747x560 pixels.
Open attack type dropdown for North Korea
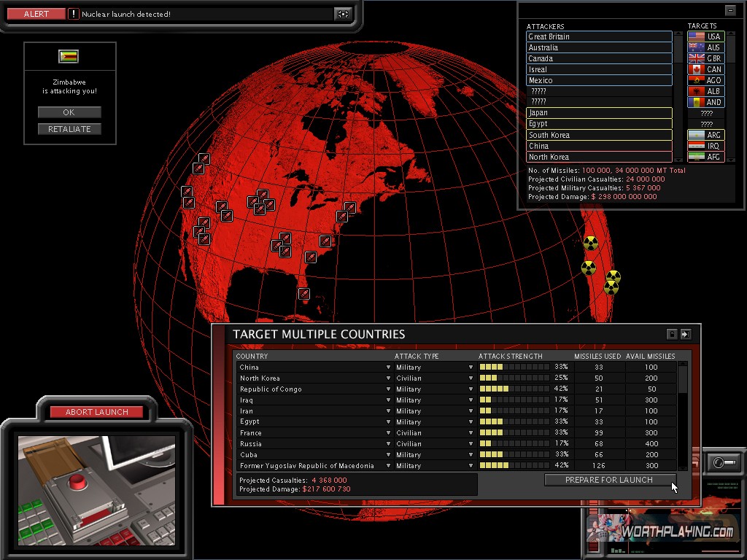pyautogui.click(x=471, y=378)
